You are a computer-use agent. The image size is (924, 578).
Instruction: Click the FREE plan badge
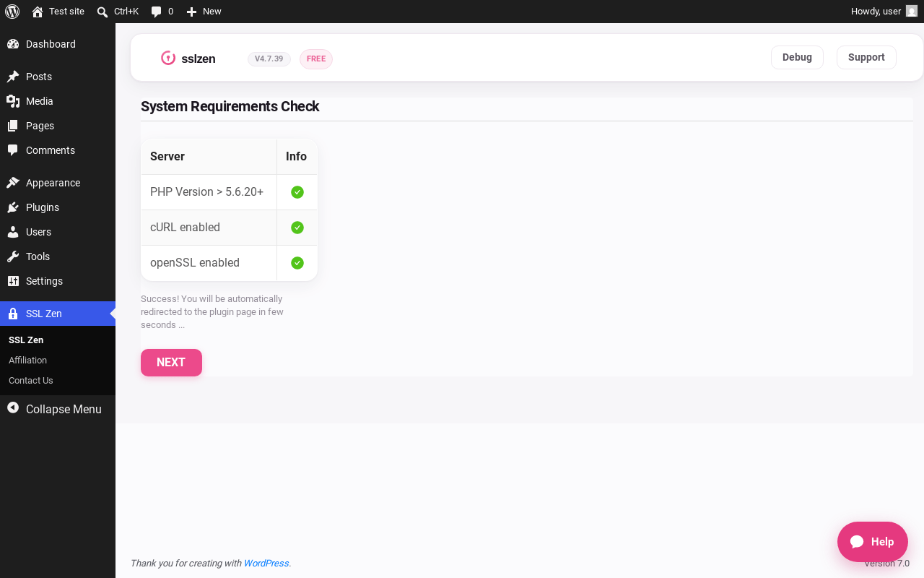(316, 59)
